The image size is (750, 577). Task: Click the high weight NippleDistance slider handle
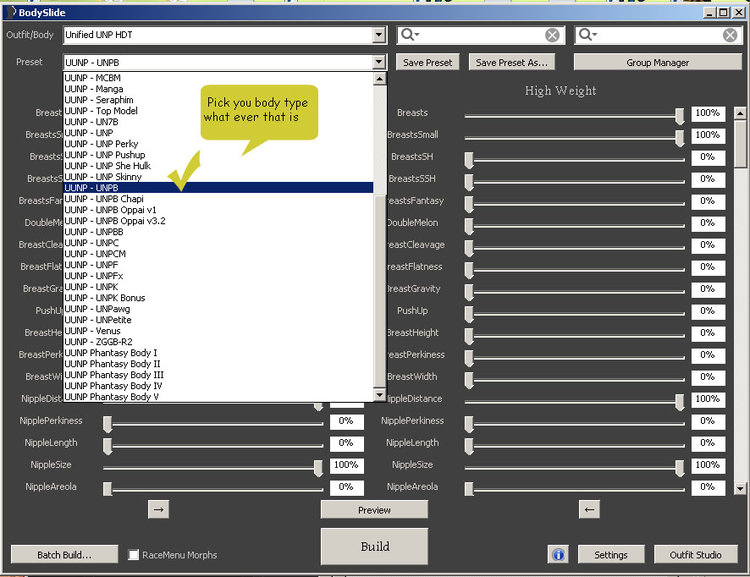[679, 402]
